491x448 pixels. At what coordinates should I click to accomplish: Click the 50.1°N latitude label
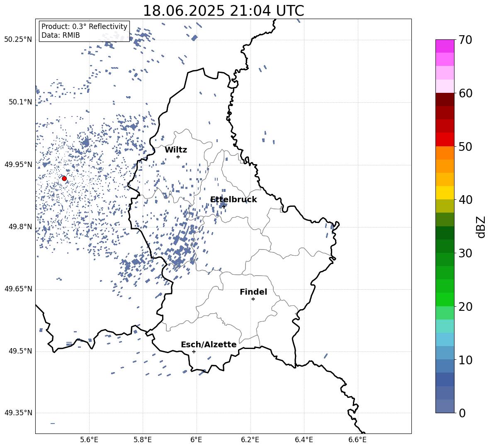pyautogui.click(x=20, y=102)
